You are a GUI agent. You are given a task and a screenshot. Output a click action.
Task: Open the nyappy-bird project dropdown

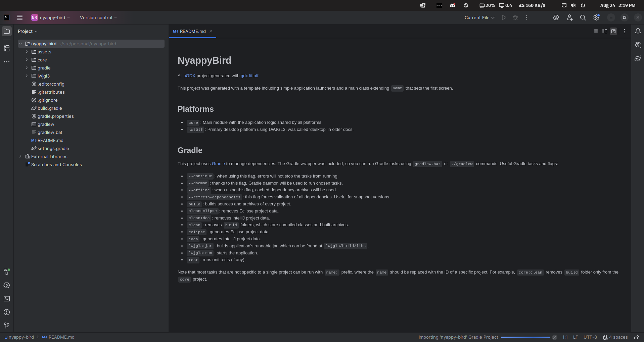[x=51, y=17]
